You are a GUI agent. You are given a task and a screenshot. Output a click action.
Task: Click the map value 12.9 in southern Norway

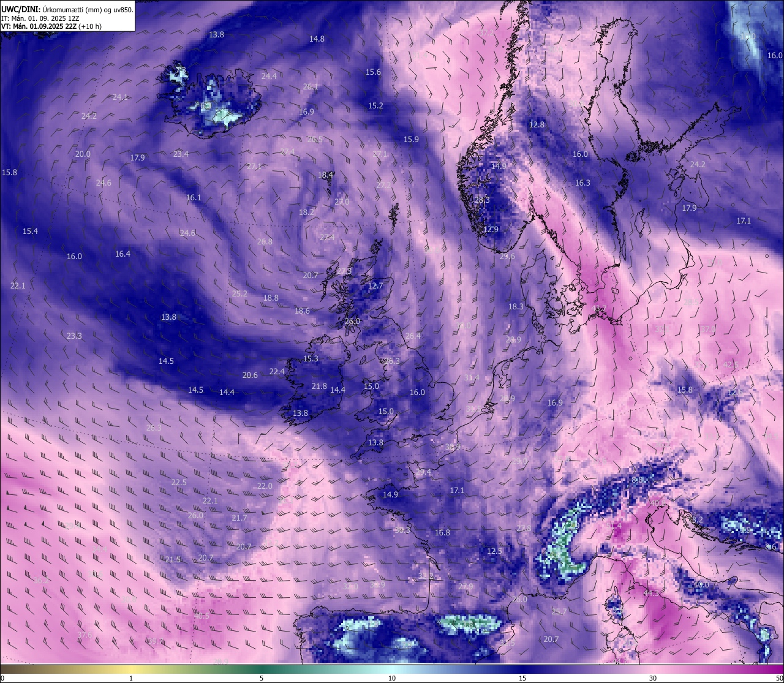point(491,229)
